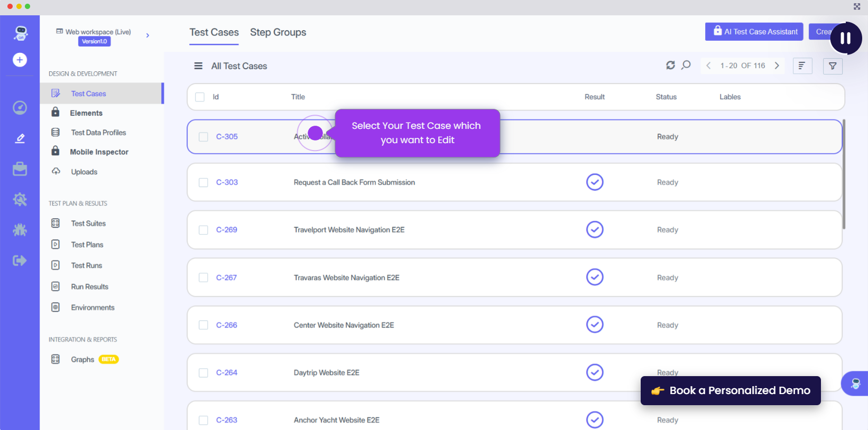Open test case link C-269
Image resolution: width=868 pixels, height=430 pixels.
[x=227, y=230]
